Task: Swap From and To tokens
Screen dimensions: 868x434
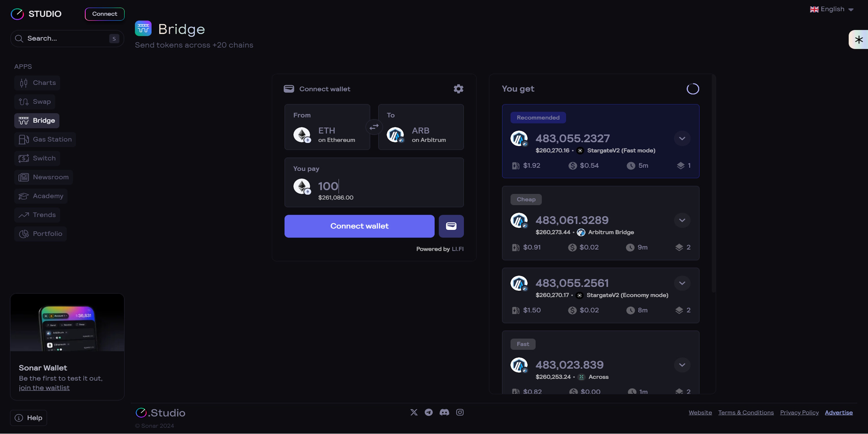Action: (x=374, y=127)
